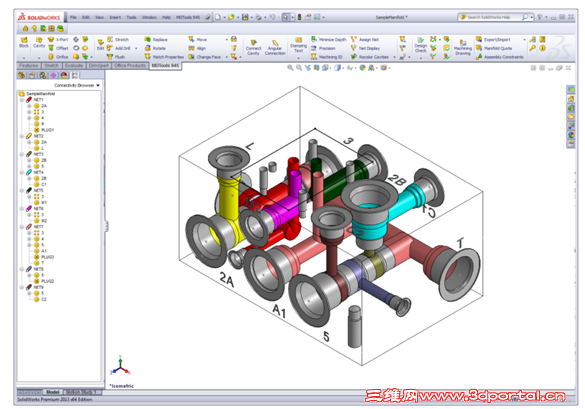Open the Connectivity Browser dropdown

[x=98, y=85]
